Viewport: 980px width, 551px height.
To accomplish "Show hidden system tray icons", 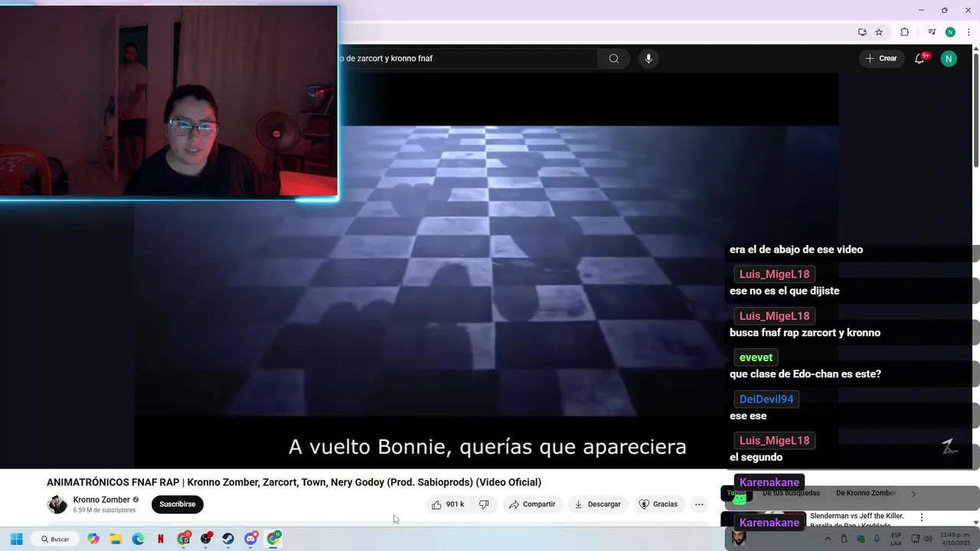I will (828, 539).
